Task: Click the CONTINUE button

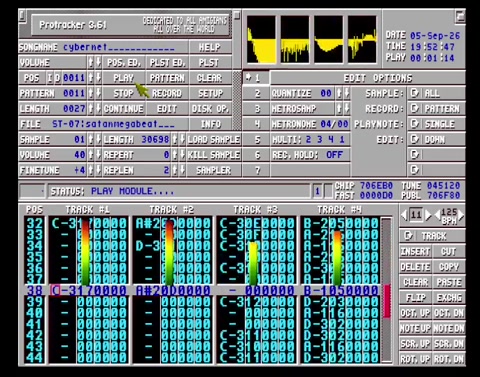Action: (x=123, y=109)
